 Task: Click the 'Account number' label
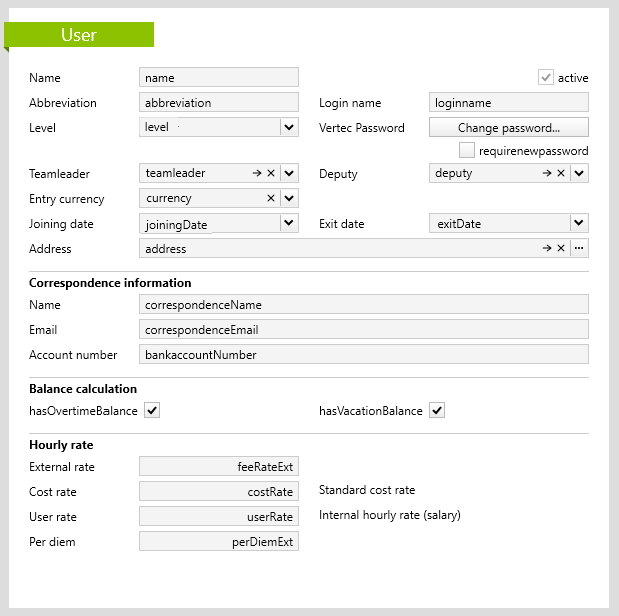[73, 355]
